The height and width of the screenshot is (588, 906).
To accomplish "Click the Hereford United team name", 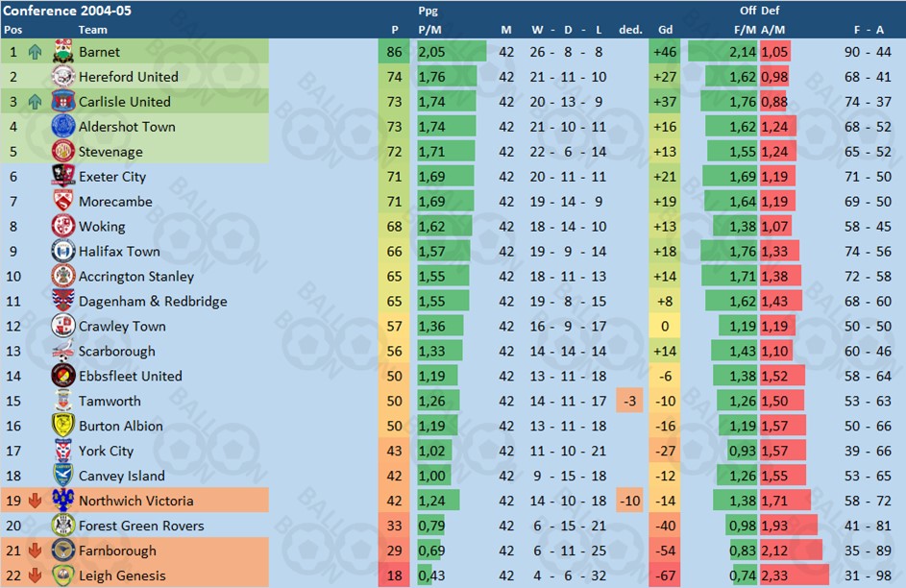I will tap(129, 77).
